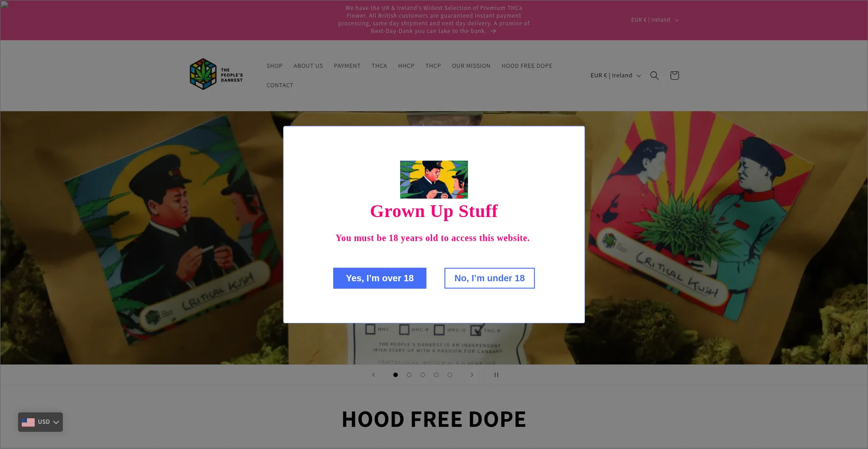Click the CONTACT navigation link
Image resolution: width=868 pixels, height=449 pixels.
(x=280, y=85)
